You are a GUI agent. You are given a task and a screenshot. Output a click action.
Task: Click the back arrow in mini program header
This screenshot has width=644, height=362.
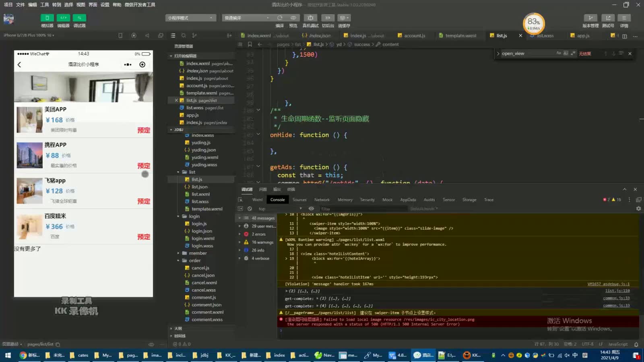coord(19,64)
